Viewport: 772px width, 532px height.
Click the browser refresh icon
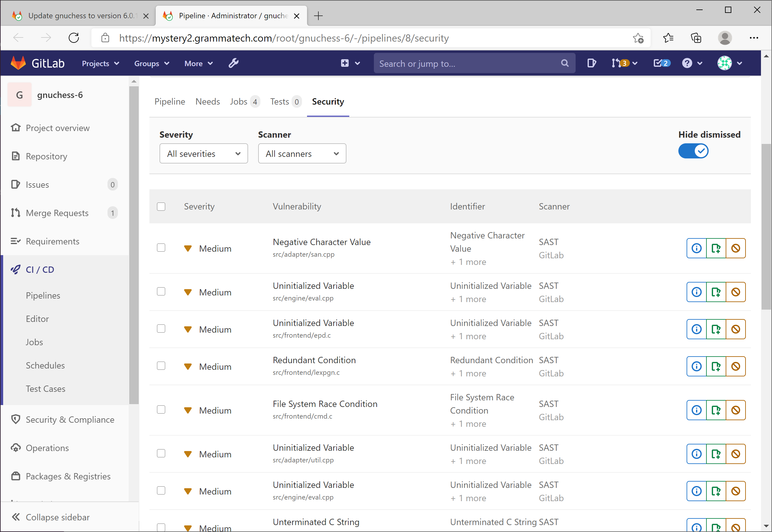pyautogui.click(x=74, y=38)
